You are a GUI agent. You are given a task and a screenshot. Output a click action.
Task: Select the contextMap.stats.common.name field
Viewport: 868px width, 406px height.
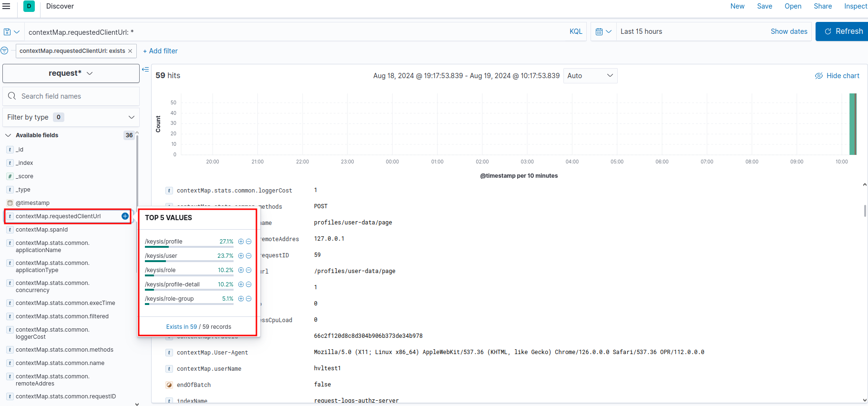60,363
